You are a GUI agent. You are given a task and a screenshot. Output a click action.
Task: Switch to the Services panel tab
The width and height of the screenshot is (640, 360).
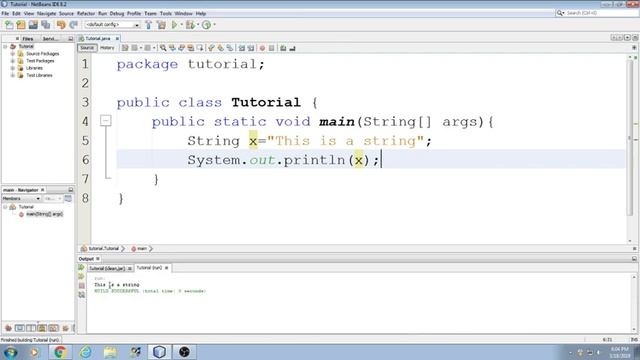click(x=50, y=39)
